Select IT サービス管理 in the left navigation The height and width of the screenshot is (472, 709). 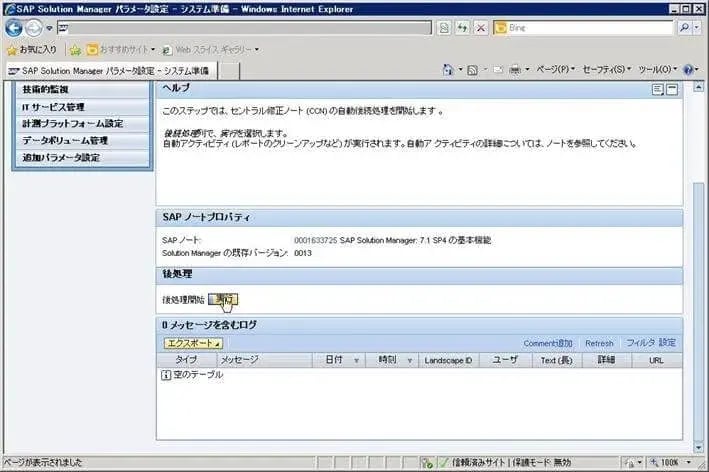(x=82, y=107)
